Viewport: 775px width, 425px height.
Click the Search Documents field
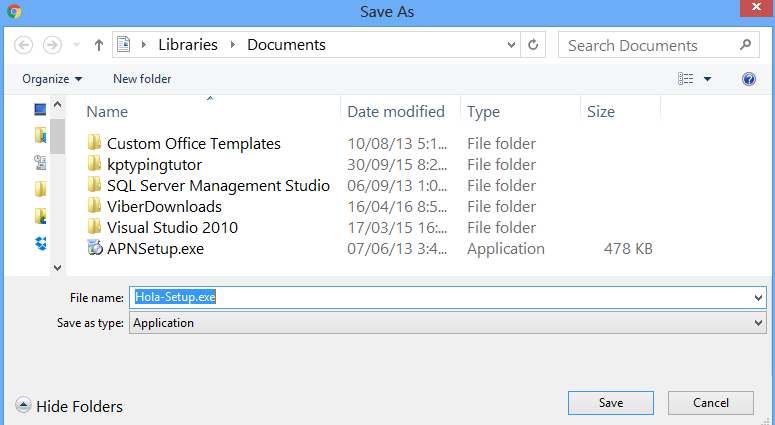(x=650, y=45)
